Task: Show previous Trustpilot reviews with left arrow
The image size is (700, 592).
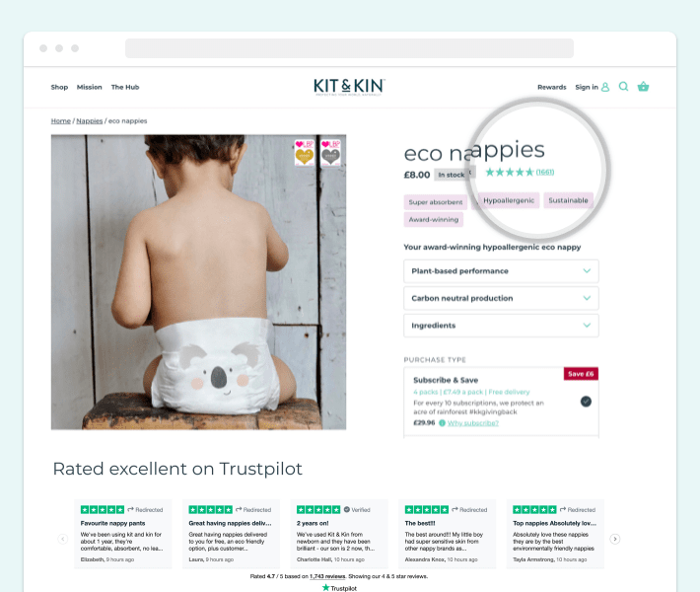Action: (x=63, y=539)
